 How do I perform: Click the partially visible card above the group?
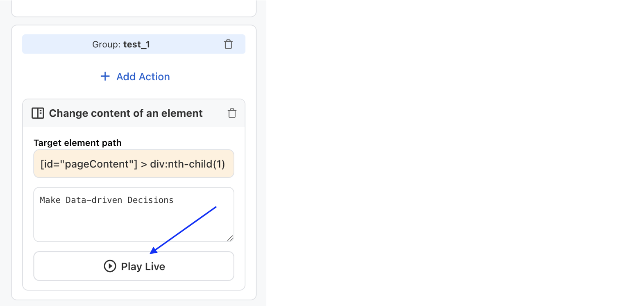point(134,7)
